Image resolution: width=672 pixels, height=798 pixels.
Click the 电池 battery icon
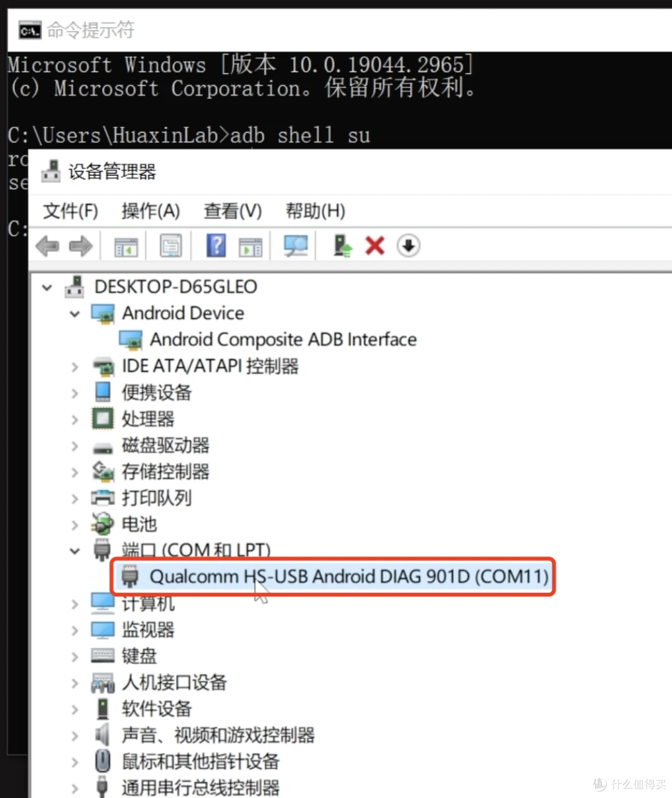point(102,524)
